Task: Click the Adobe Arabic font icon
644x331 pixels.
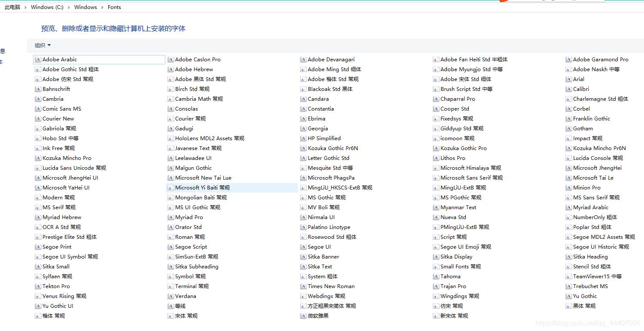Action: (38, 60)
